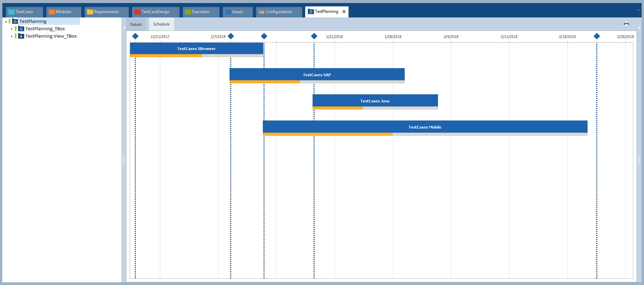Select the TestPlanning root tree item
The image size is (644, 285).
click(33, 21)
